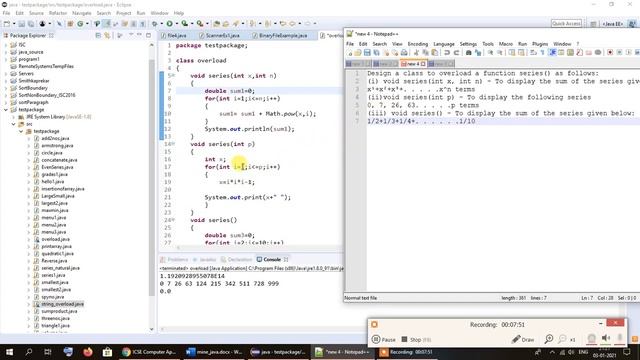Viewport: 640px width, 360px height.
Task: Switch to BinaryFileExample.java editor tab
Action: pos(280,36)
